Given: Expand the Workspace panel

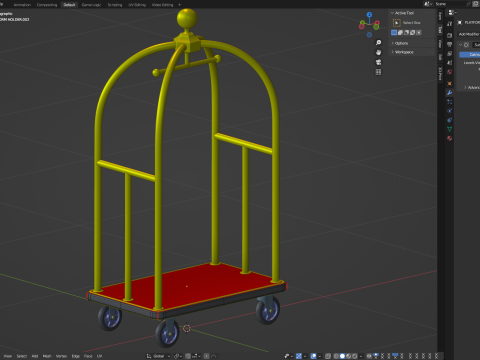Looking at the screenshot, I should point(392,52).
